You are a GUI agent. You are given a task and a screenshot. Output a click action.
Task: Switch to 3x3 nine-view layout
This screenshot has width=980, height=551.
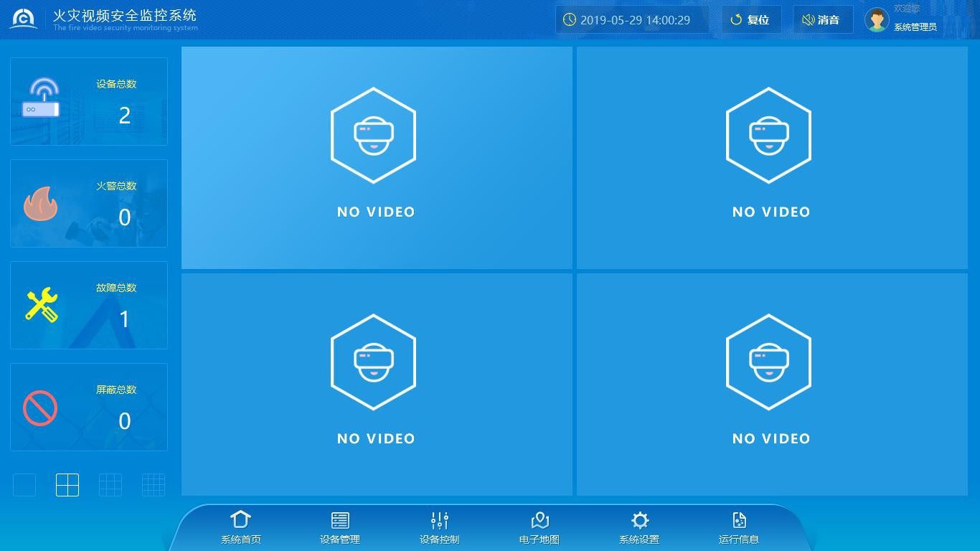click(x=110, y=485)
